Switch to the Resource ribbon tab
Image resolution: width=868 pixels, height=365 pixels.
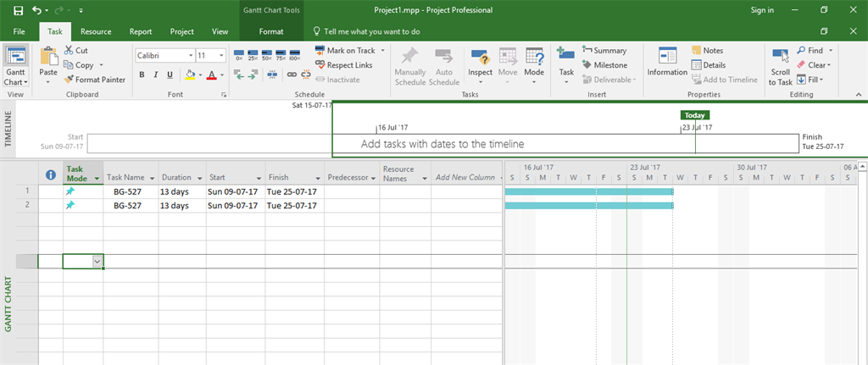tap(96, 31)
